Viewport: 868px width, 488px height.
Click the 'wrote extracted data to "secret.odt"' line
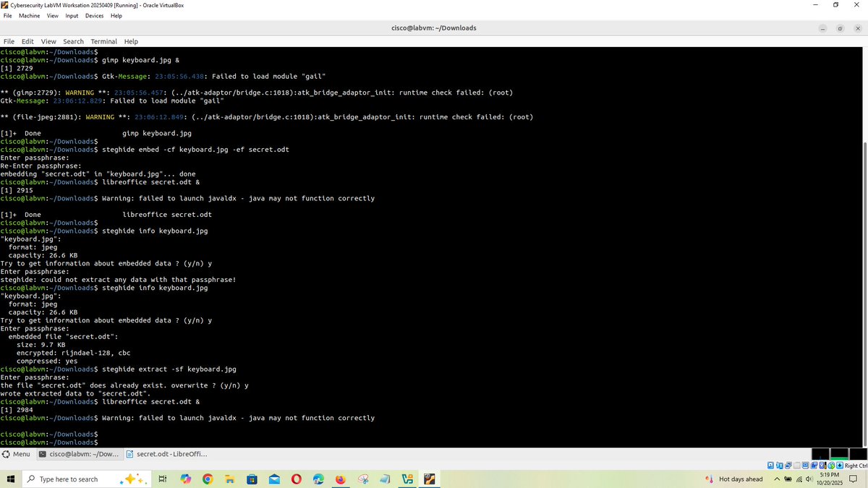[75, 393]
